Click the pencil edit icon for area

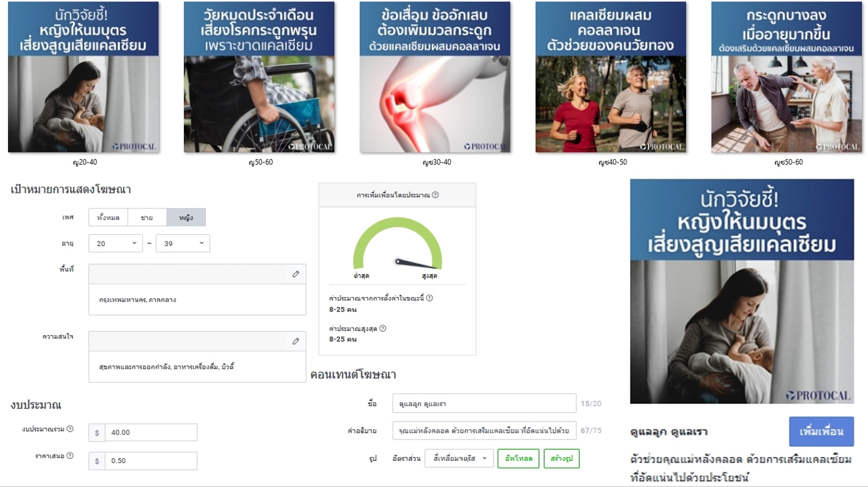click(296, 274)
